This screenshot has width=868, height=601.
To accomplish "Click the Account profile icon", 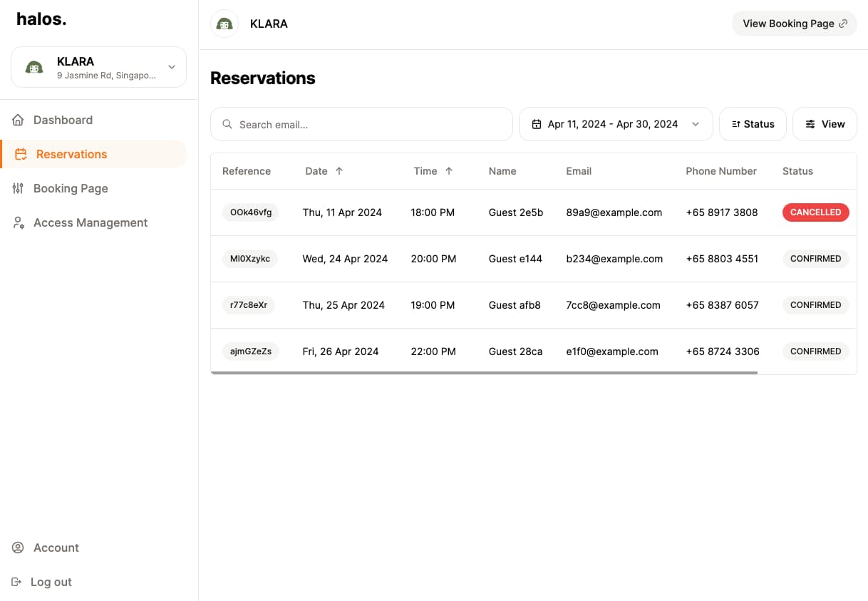I will click(18, 548).
